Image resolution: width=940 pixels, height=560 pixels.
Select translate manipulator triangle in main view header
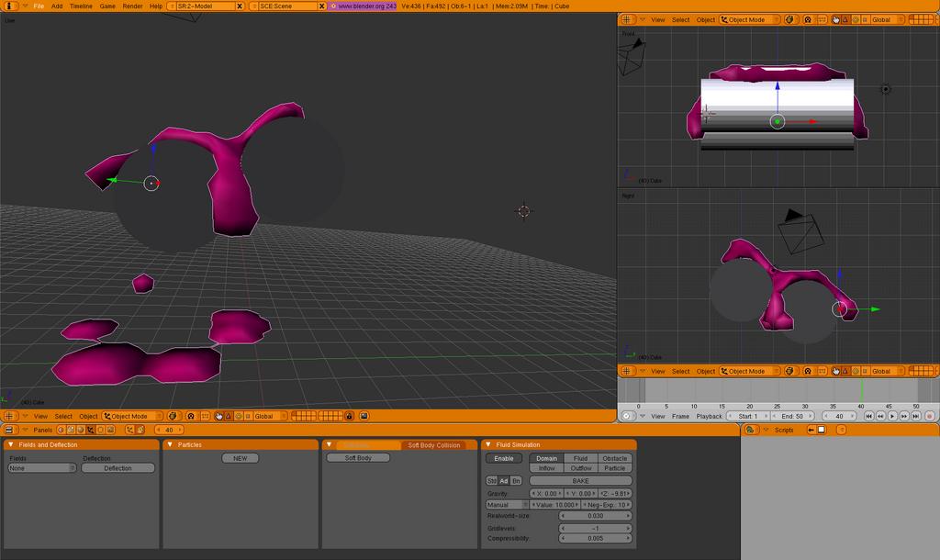[x=228, y=416]
